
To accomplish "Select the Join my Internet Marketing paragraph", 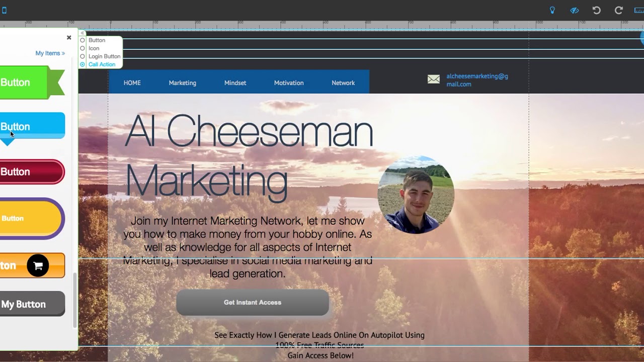I will tap(248, 247).
